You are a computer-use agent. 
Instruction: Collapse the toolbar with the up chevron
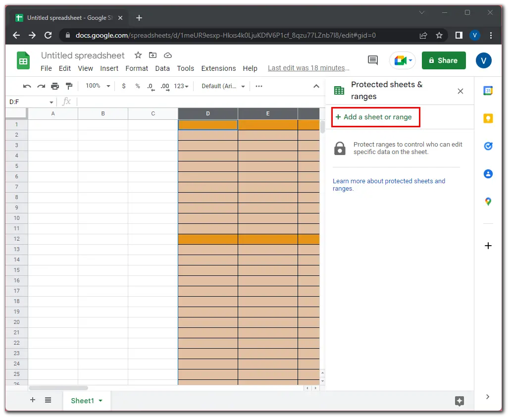[x=316, y=86]
